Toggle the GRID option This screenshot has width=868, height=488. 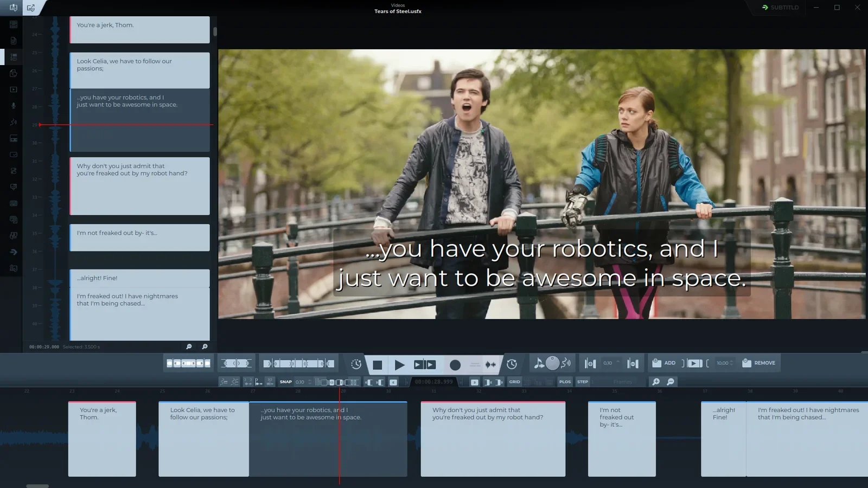[x=514, y=382]
